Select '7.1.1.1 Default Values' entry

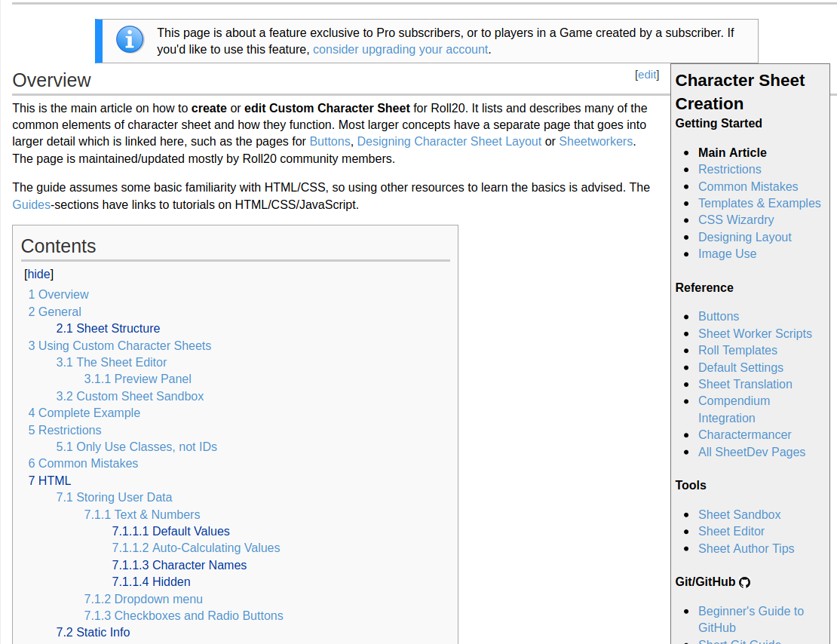click(x=171, y=532)
